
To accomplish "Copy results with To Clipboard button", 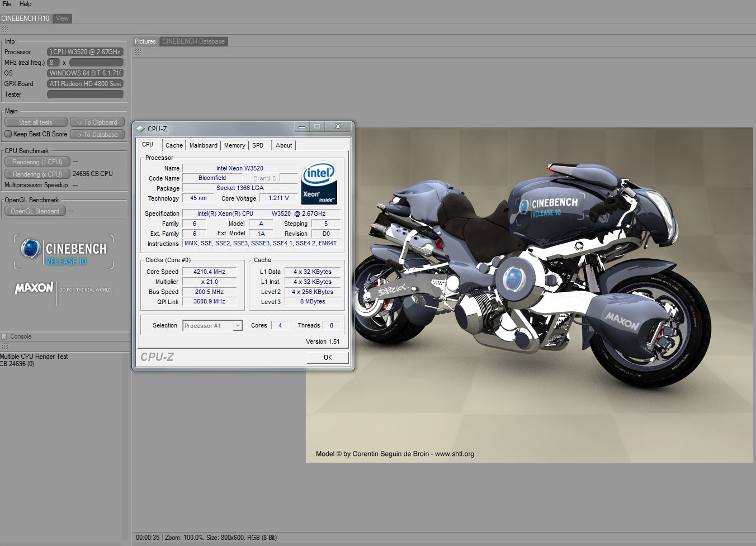I will [x=97, y=122].
